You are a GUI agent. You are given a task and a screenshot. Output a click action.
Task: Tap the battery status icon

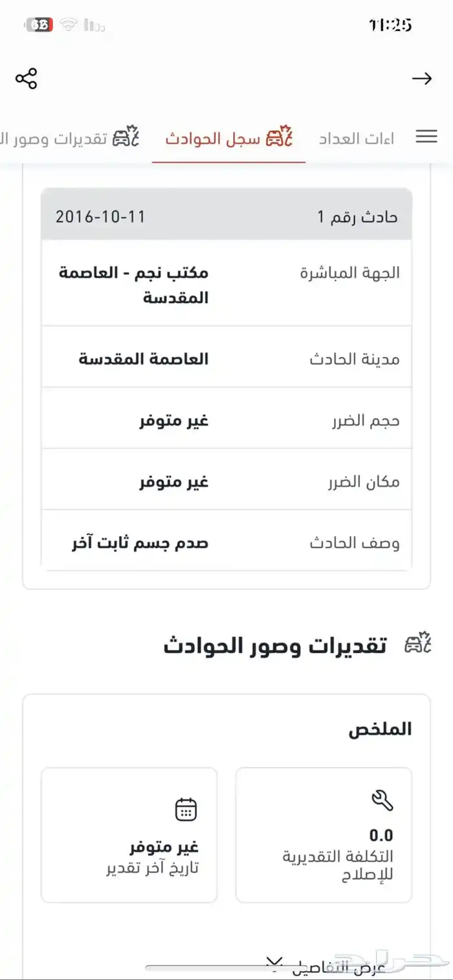[40, 25]
